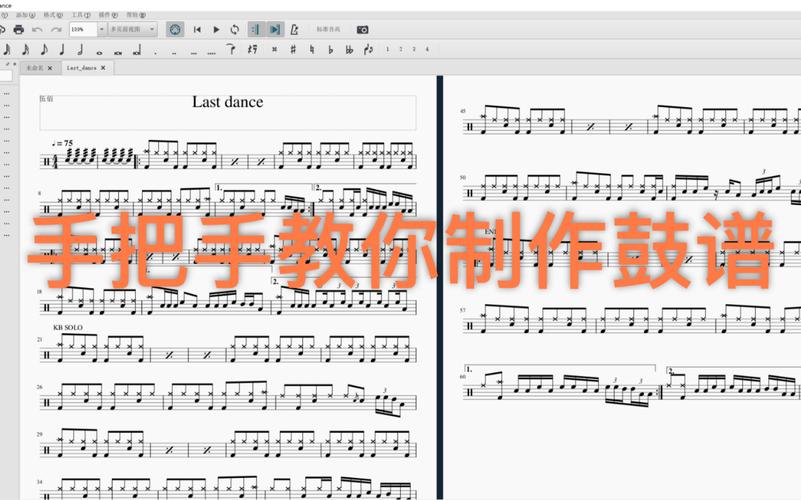801x500 pixels.
Task: Select longa note duration
Action: click(x=137, y=51)
